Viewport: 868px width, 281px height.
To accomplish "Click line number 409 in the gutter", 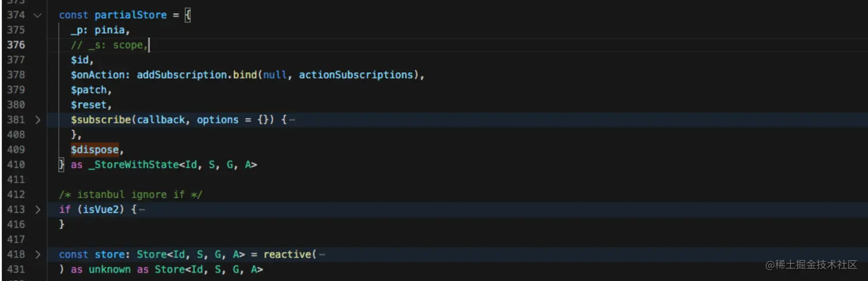I will pos(16,150).
